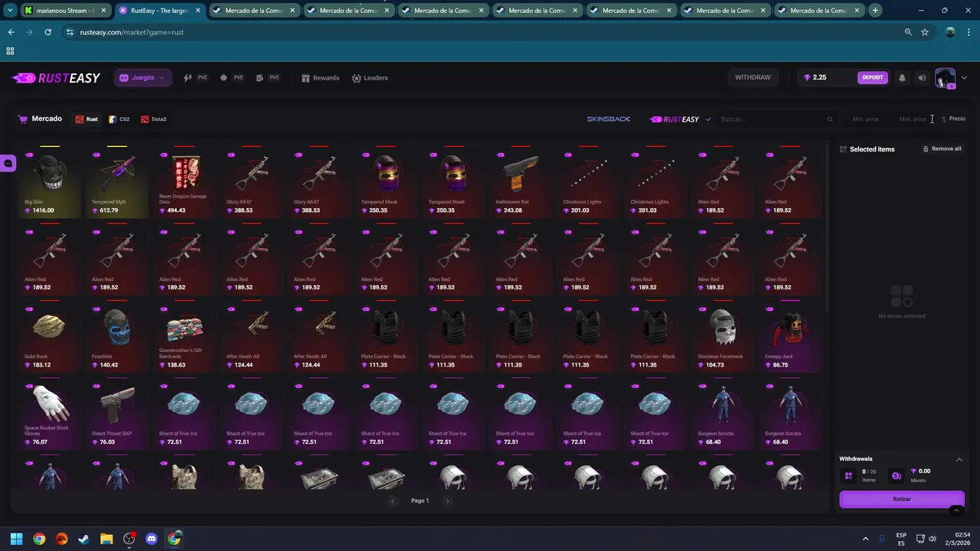Select the Direct Threat SAP item
980x551 pixels.
[117, 413]
